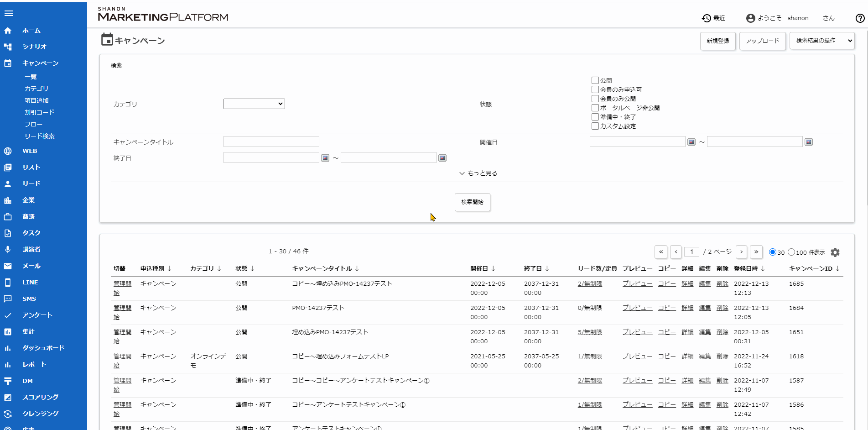
Task: Click into キャンペーンタイトル input field
Action: (x=271, y=142)
